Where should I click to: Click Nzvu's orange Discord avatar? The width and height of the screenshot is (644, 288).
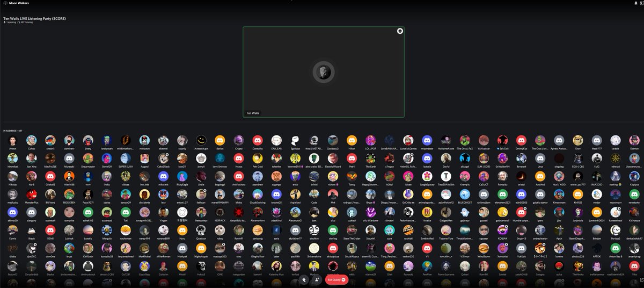click(182, 231)
